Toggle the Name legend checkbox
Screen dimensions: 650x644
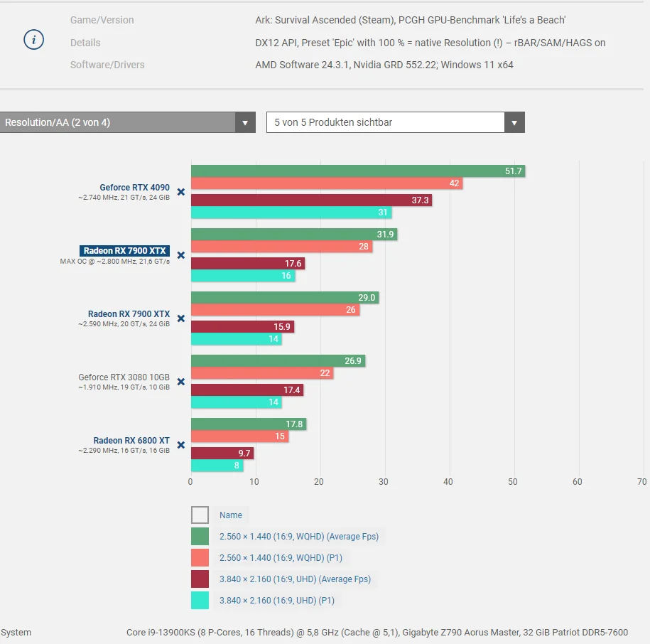point(200,515)
